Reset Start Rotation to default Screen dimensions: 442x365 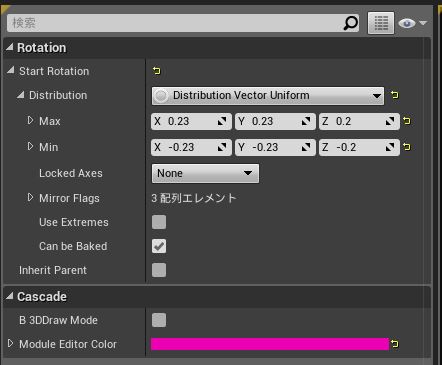pos(156,71)
